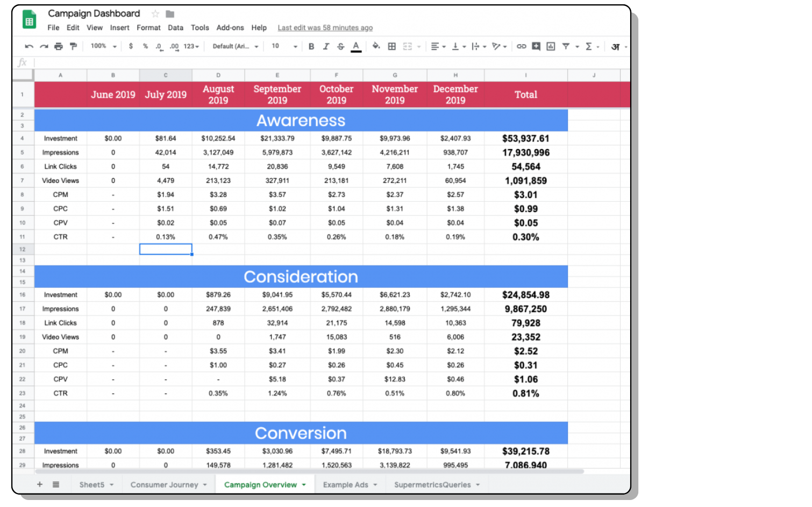The height and width of the screenshot is (507, 812).
Task: Open the Format menu
Action: [x=148, y=28]
